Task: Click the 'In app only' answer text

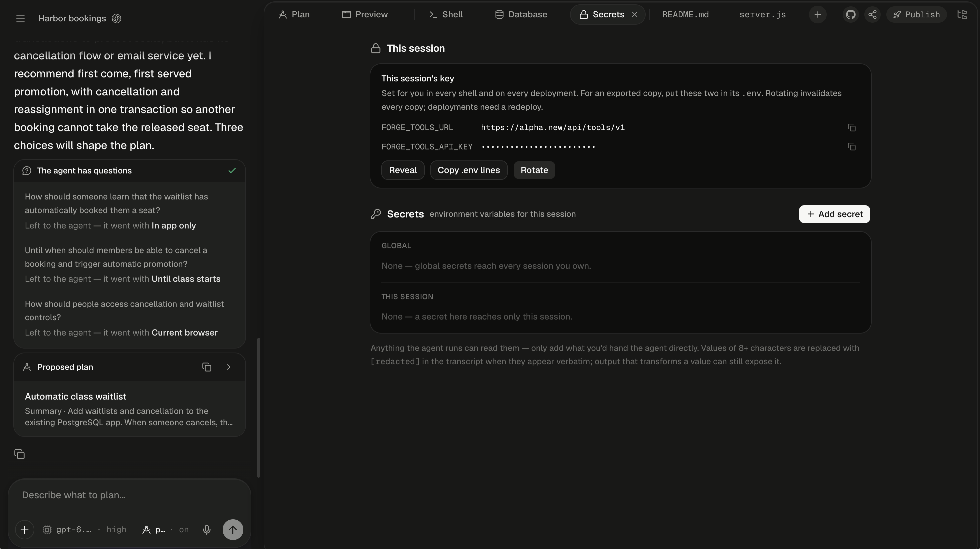Action: tap(174, 225)
